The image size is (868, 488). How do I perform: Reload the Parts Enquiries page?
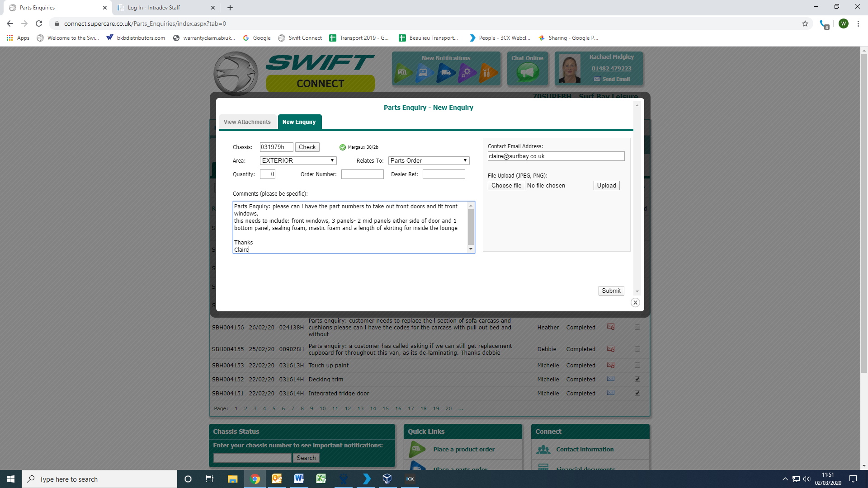click(39, 23)
